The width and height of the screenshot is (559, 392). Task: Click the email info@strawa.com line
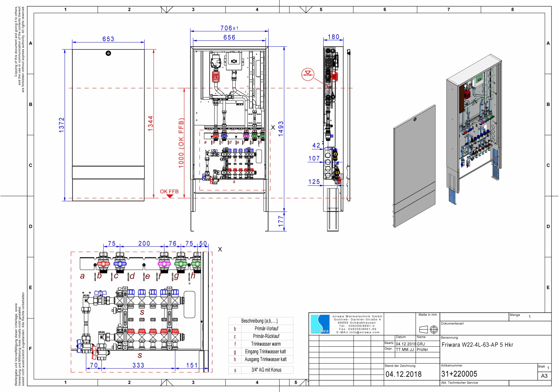coord(358,332)
